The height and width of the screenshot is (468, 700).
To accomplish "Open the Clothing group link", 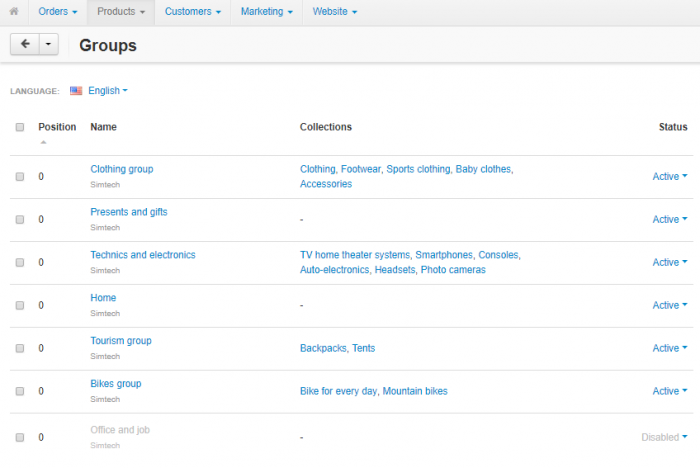I will 122,169.
